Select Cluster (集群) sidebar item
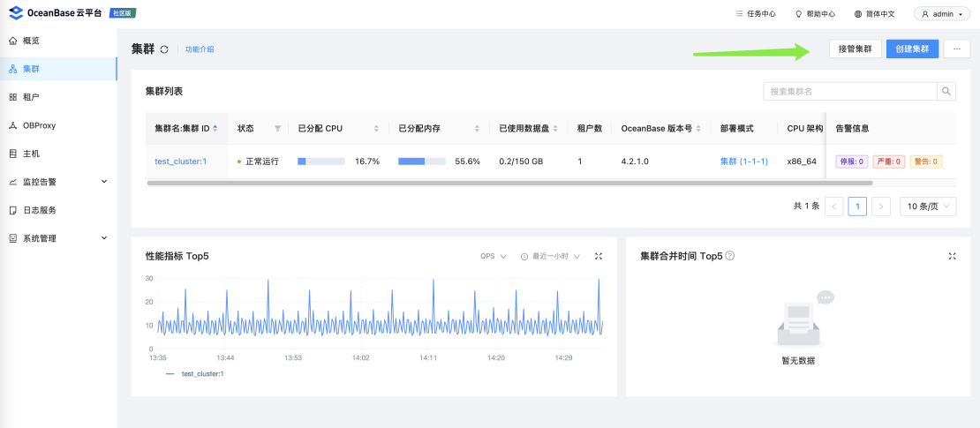Viewport: 980px width, 428px height. point(59,69)
